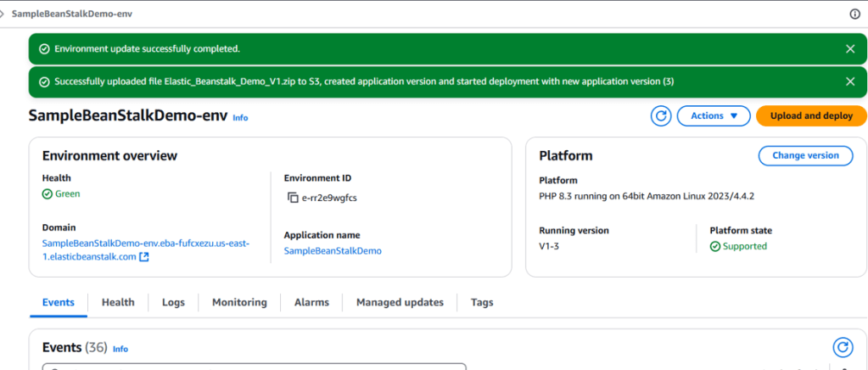Viewport: 868px width, 370px height.
Task: Close the S3 upload success notification
Action: point(850,81)
